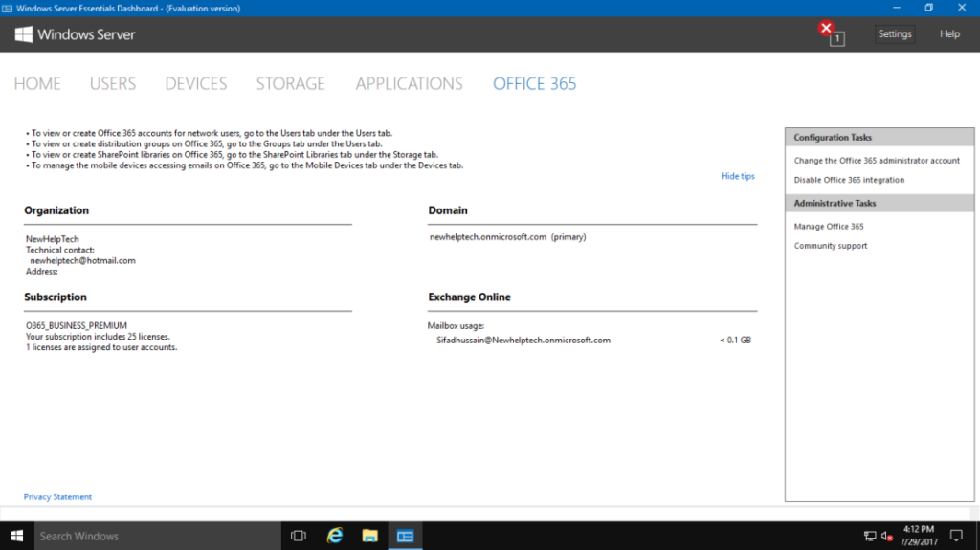Open the critical alert notification icon
Screen dimensions: 980x550
point(832,33)
